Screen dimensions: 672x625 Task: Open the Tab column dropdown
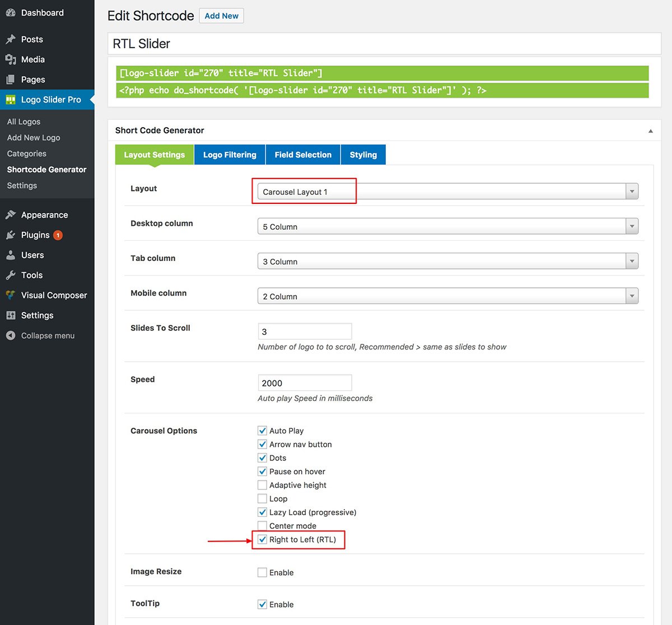pos(447,261)
